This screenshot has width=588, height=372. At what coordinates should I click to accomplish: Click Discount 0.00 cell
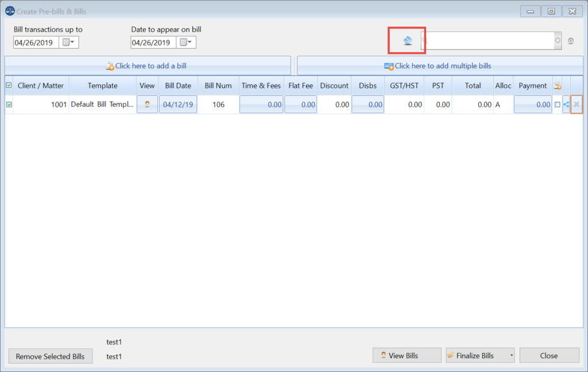coord(334,104)
